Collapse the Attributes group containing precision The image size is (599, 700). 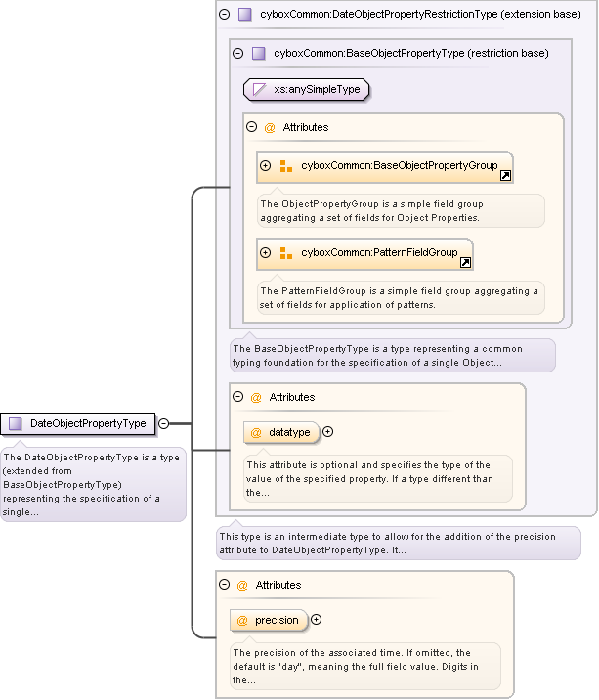[x=225, y=585]
